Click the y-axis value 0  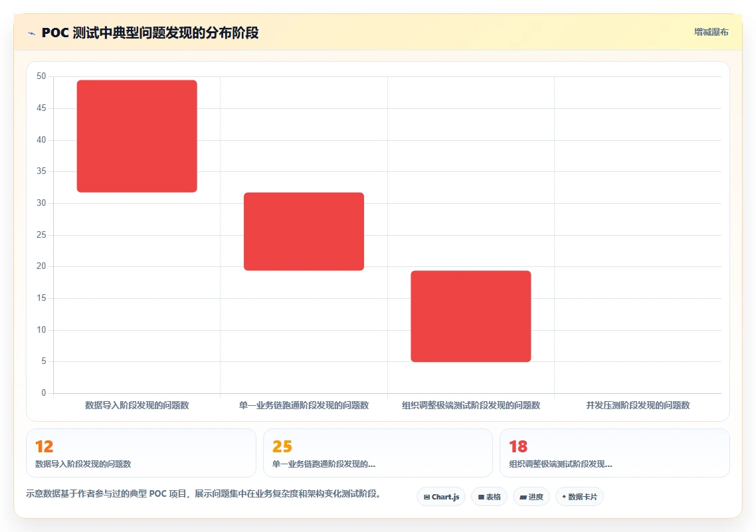click(43, 393)
